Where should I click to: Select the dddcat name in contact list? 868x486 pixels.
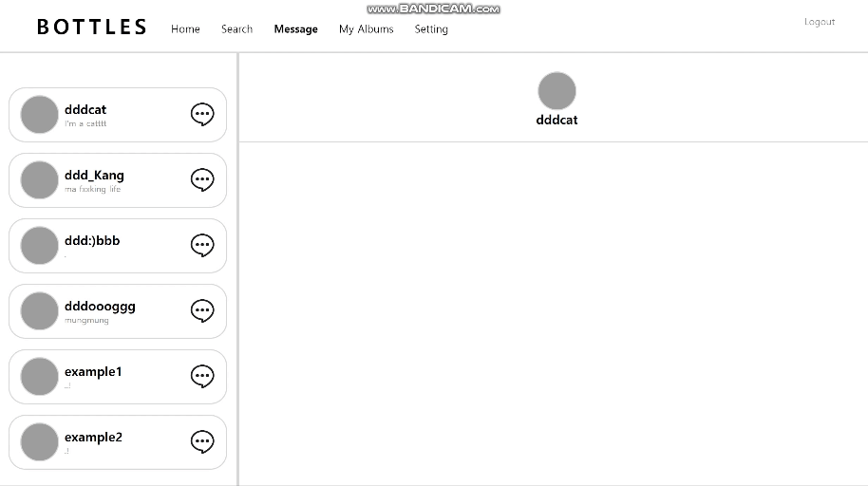[x=85, y=109]
